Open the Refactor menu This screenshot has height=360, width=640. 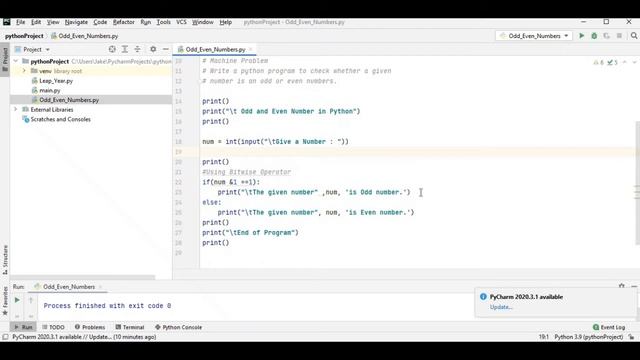pyautogui.click(x=124, y=22)
